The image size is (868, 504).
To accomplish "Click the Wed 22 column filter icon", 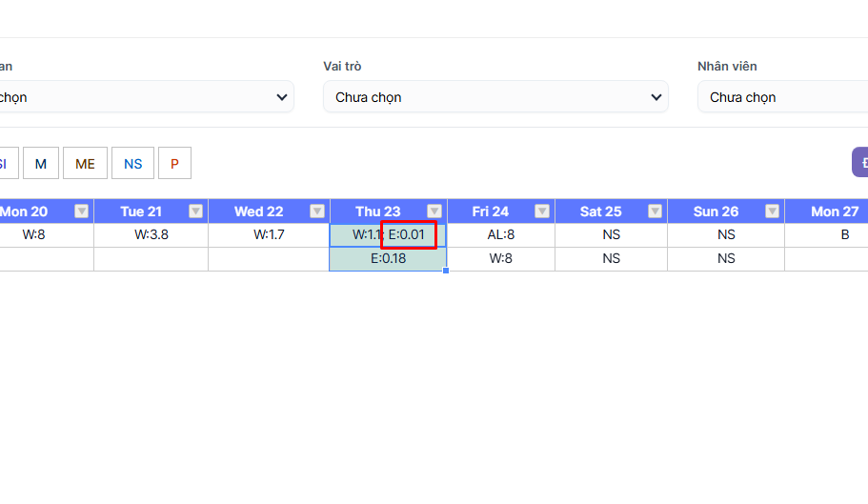I will click(317, 212).
